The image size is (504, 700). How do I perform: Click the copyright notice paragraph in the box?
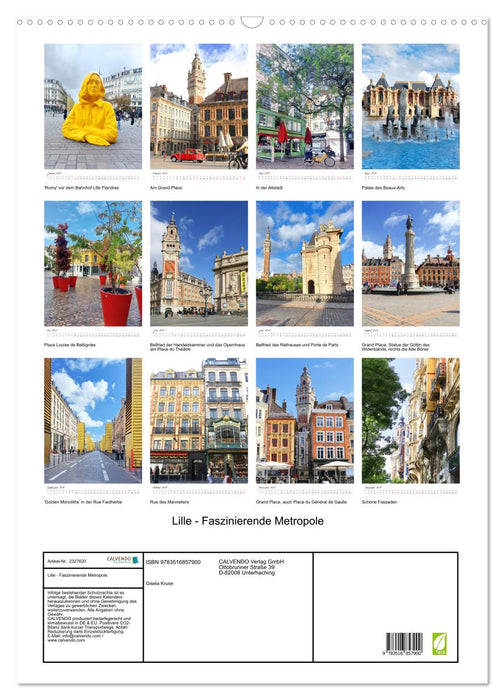[92, 604]
